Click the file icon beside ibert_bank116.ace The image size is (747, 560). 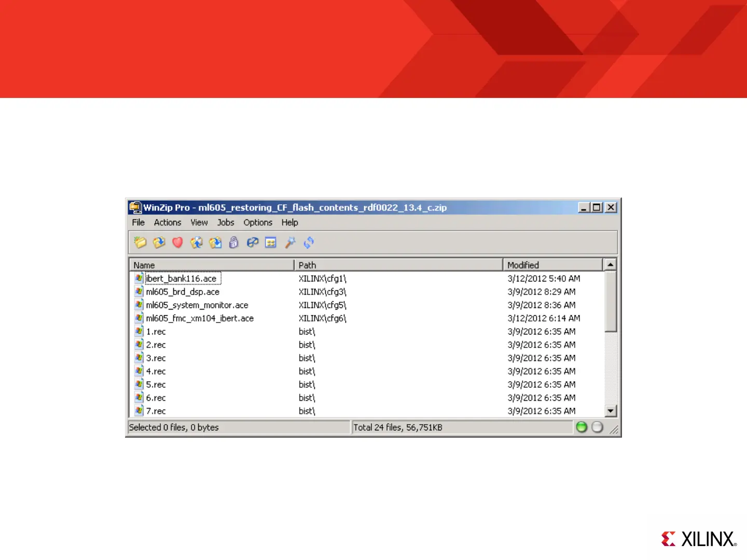(139, 278)
